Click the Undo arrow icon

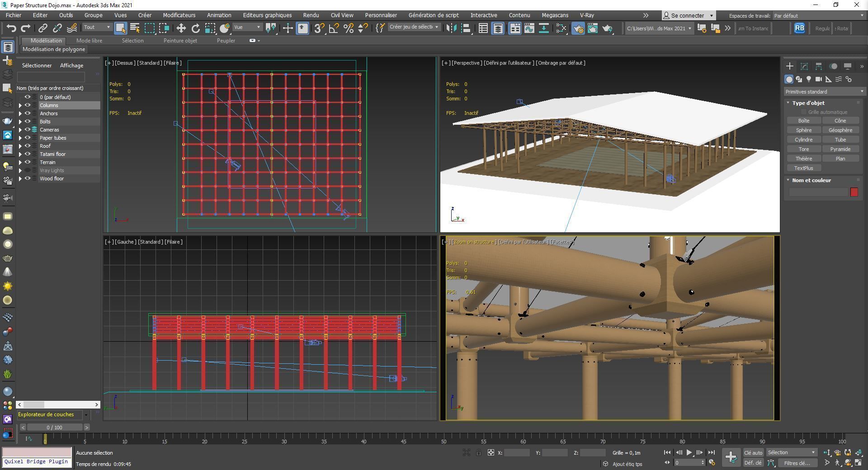coord(11,28)
